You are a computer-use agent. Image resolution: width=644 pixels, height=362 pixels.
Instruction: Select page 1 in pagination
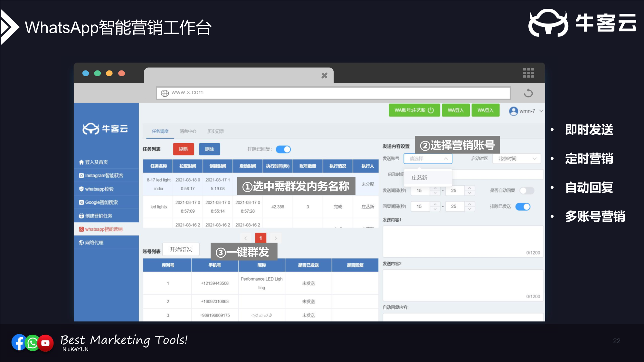pyautogui.click(x=260, y=238)
